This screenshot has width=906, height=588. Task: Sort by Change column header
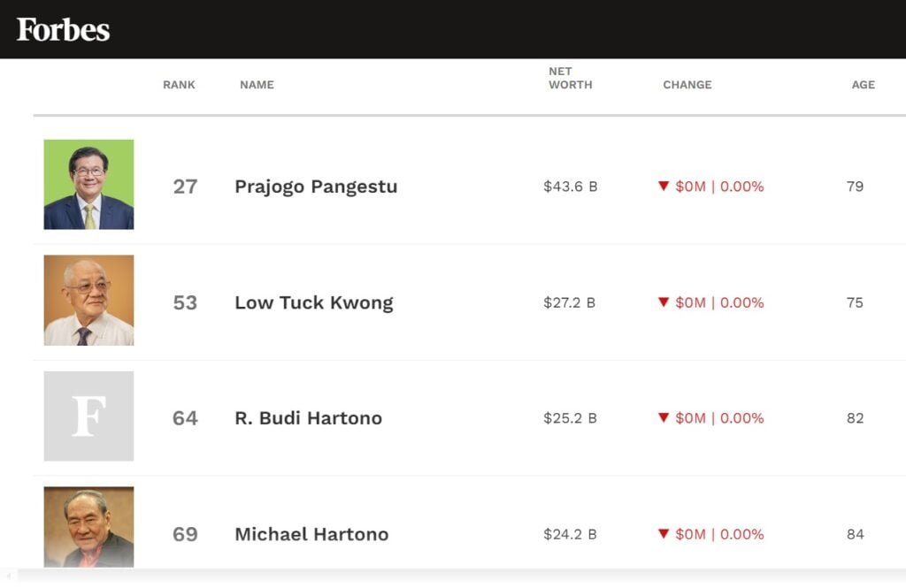pyautogui.click(x=687, y=85)
